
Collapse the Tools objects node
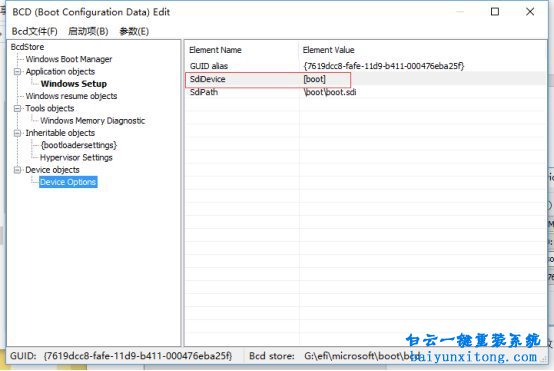pos(17,108)
